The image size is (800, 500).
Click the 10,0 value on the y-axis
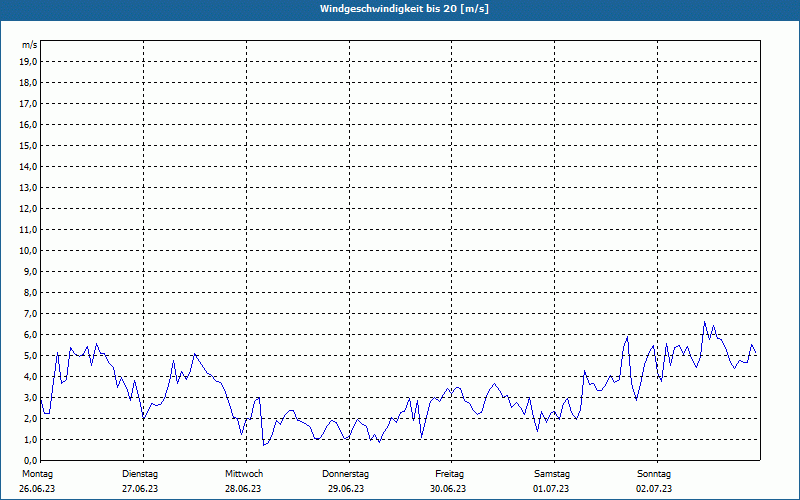pos(29,250)
